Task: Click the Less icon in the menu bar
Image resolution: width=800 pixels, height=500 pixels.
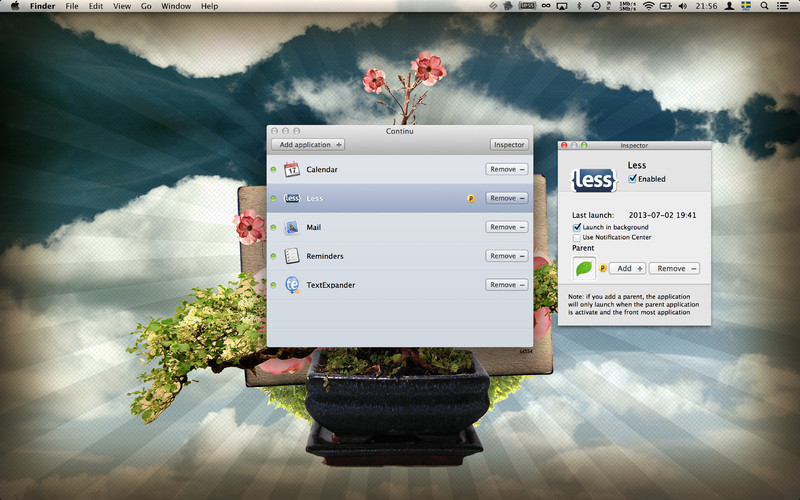Action: (527, 6)
